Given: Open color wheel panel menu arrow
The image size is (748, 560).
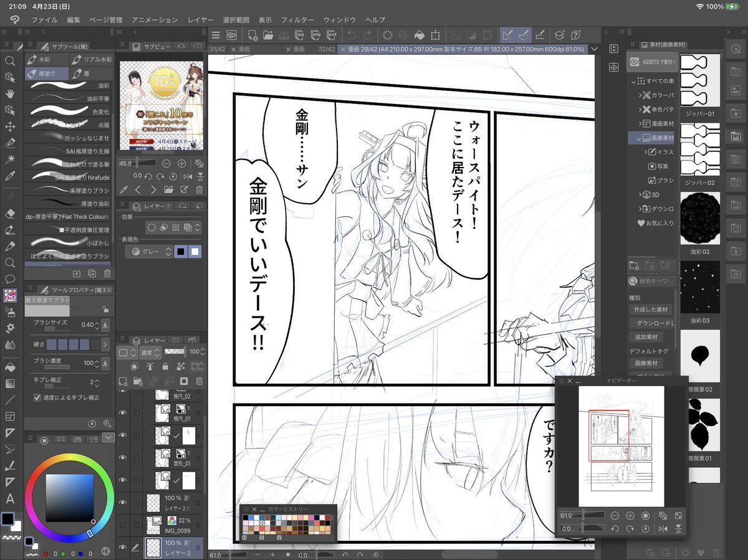Looking at the screenshot, I should pos(108,439).
